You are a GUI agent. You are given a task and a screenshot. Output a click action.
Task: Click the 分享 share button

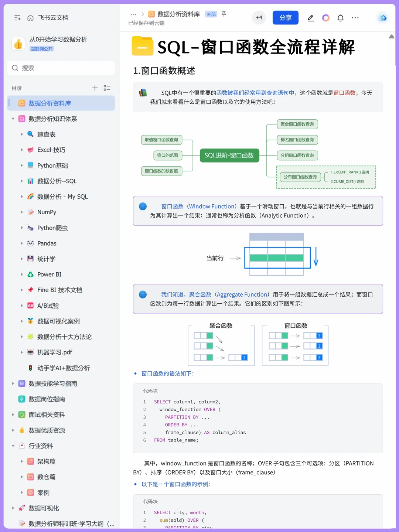click(285, 17)
